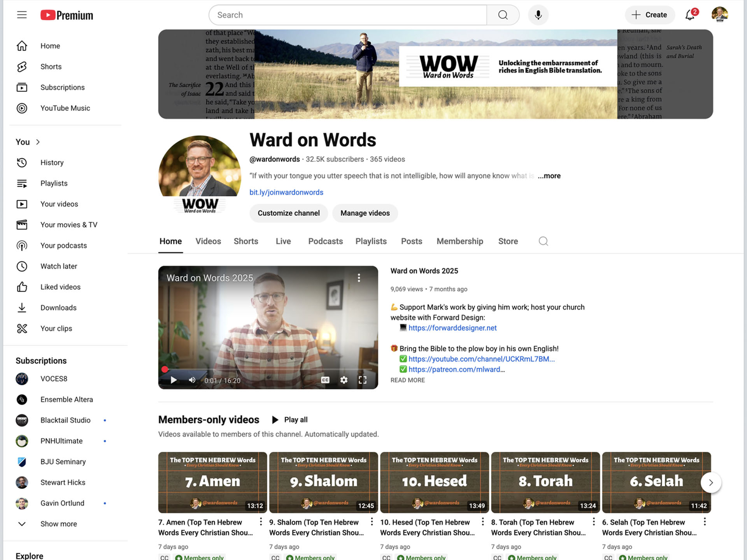747x560 pixels.
Task: Toggle closed captions on featured video
Action: coord(325,380)
